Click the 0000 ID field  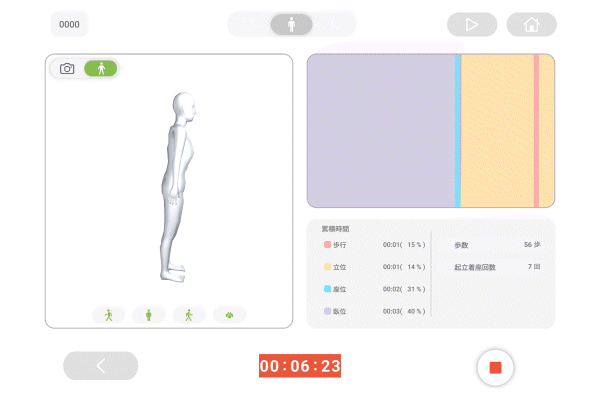(x=69, y=24)
